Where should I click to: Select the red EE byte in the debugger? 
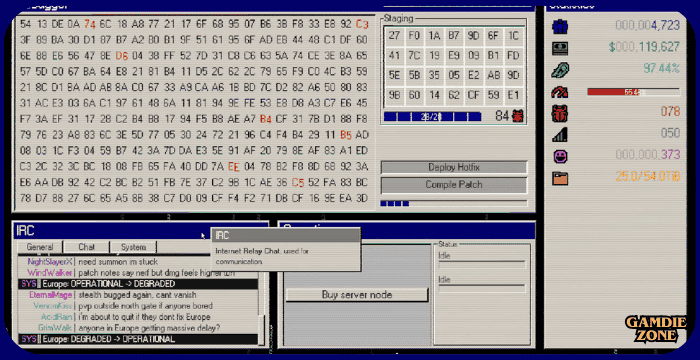pos(234,167)
